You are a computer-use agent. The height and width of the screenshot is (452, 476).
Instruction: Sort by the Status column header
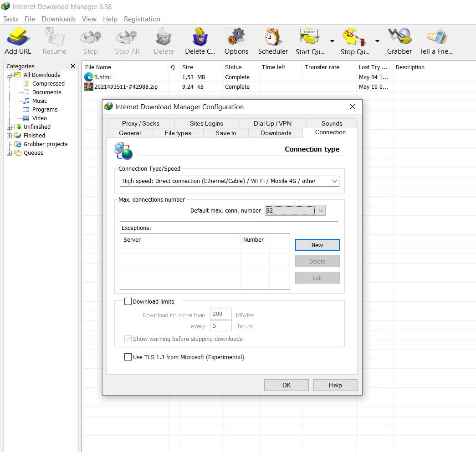241,67
